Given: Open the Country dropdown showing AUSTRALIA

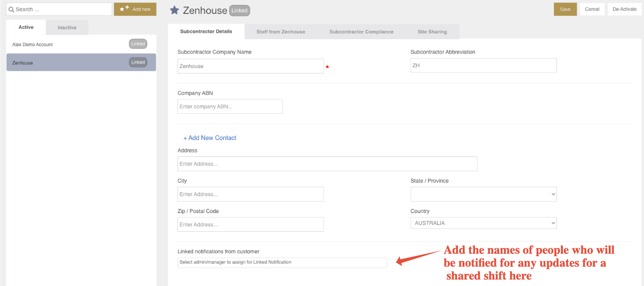Looking at the screenshot, I should click(x=483, y=223).
